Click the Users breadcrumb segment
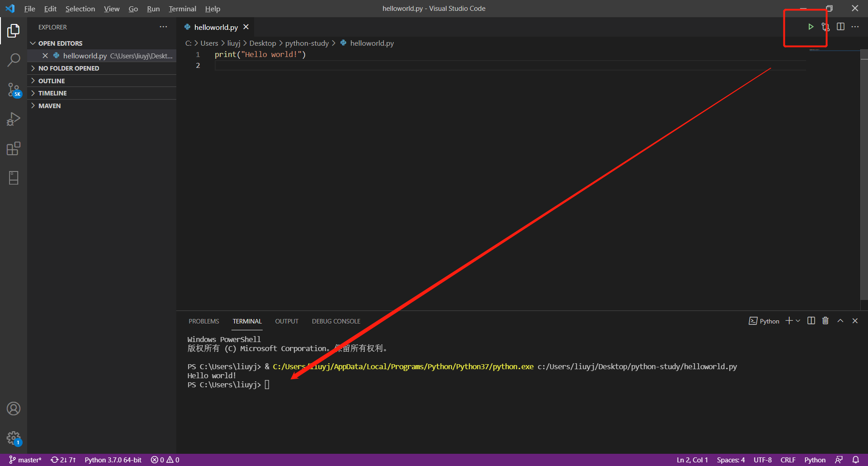Screen dimensions: 868x466 [x=209, y=43]
